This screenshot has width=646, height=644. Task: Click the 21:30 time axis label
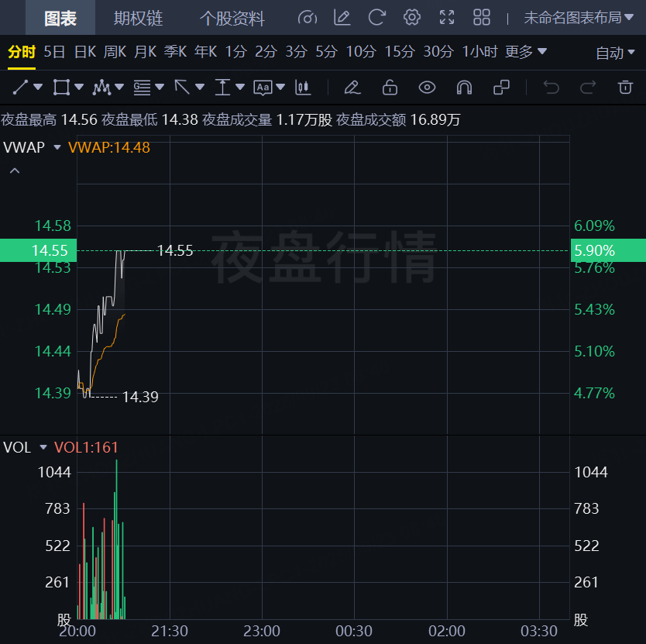pos(170,631)
